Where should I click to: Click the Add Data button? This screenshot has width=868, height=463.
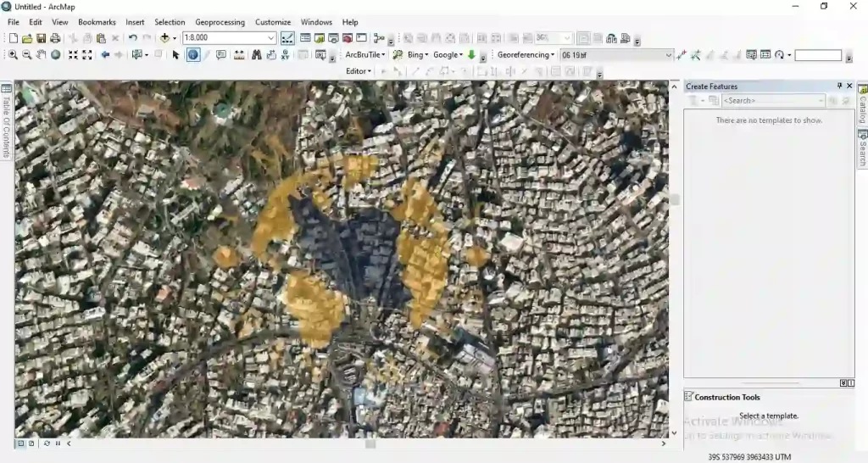(164, 38)
